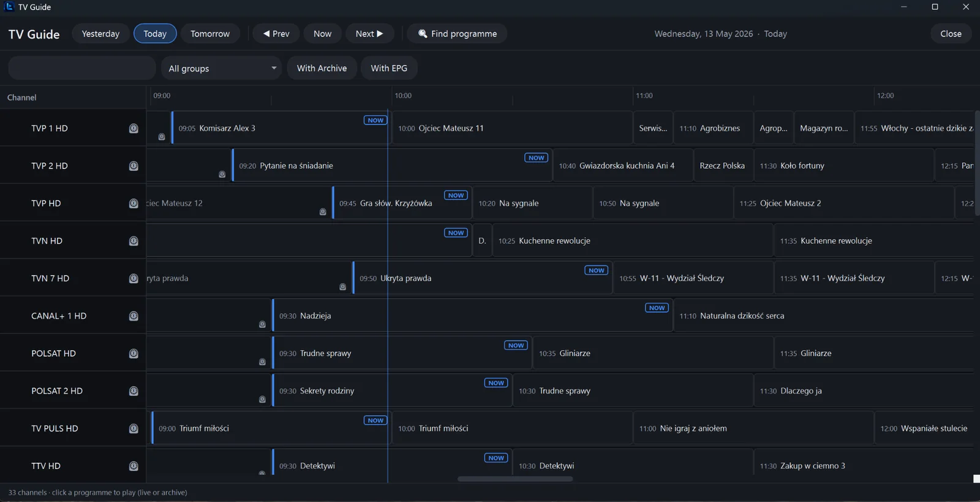Go back with the Prev button
This screenshot has width=980, height=502.
276,34
